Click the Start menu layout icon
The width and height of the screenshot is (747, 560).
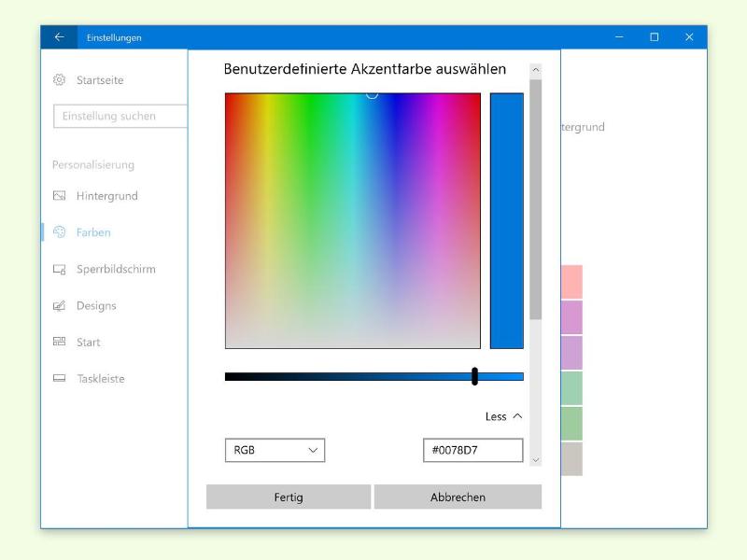[60, 343]
